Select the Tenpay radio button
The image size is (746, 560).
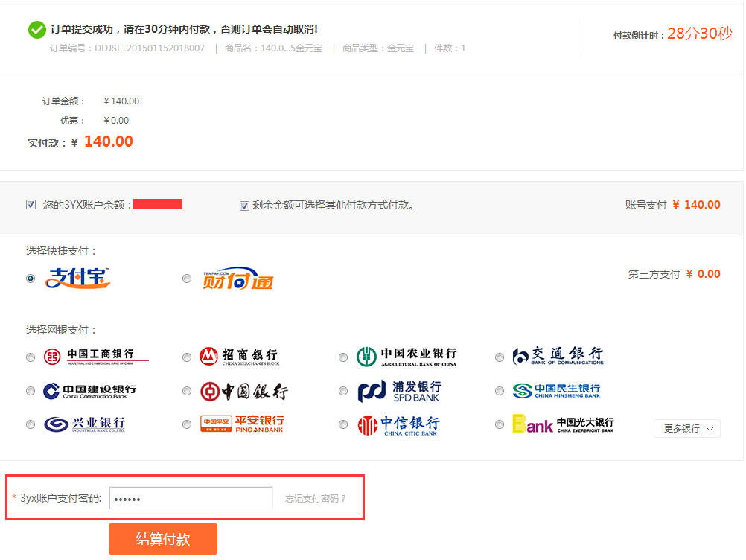coord(187,279)
